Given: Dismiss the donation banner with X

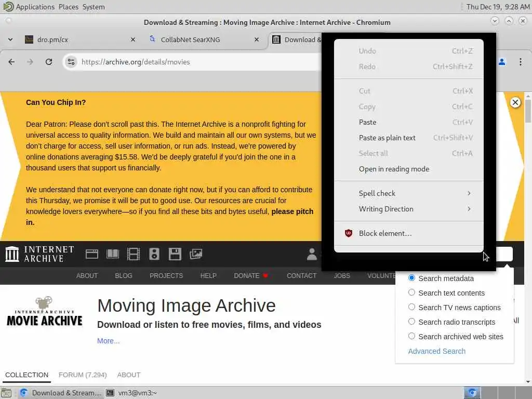Looking at the screenshot, I should pyautogui.click(x=515, y=102).
